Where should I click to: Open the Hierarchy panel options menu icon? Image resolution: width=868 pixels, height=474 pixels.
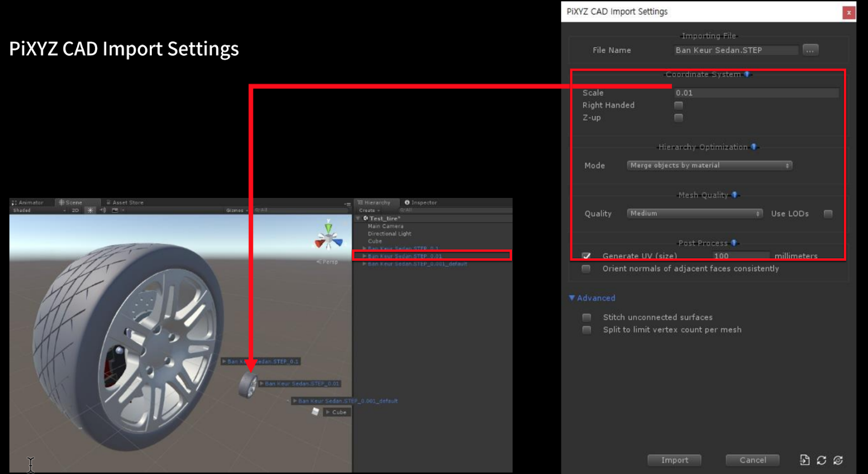[347, 203]
